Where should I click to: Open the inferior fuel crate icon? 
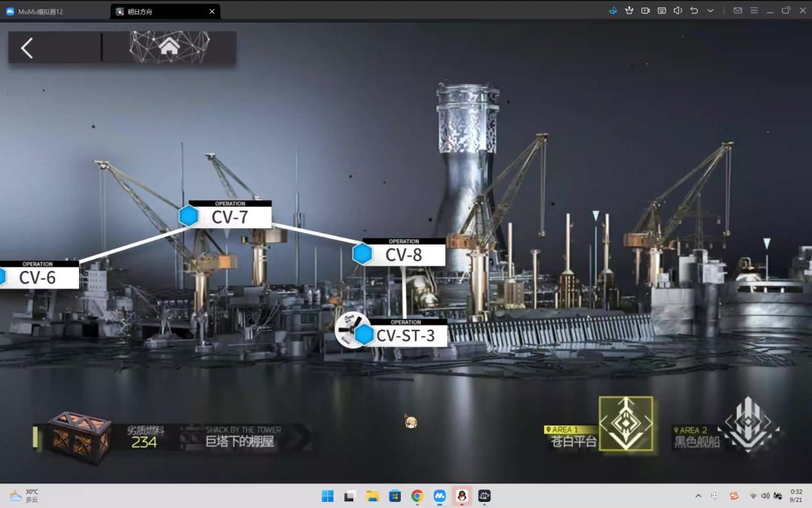point(79,437)
